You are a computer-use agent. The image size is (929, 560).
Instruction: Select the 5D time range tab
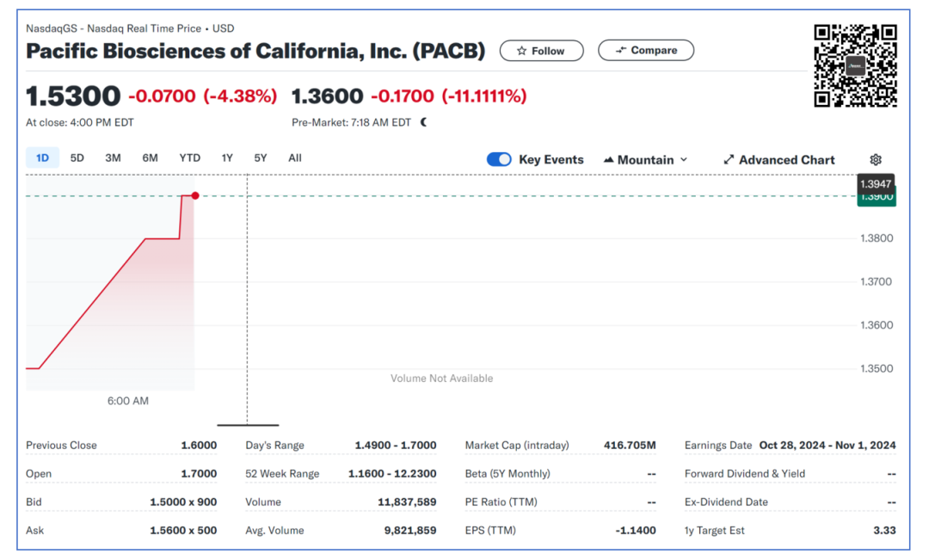pyautogui.click(x=77, y=157)
